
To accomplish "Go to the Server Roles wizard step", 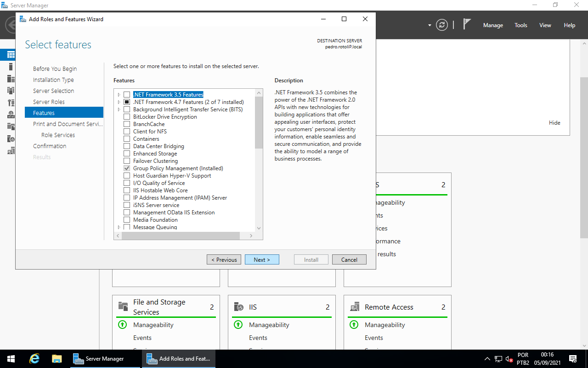I will (x=49, y=102).
